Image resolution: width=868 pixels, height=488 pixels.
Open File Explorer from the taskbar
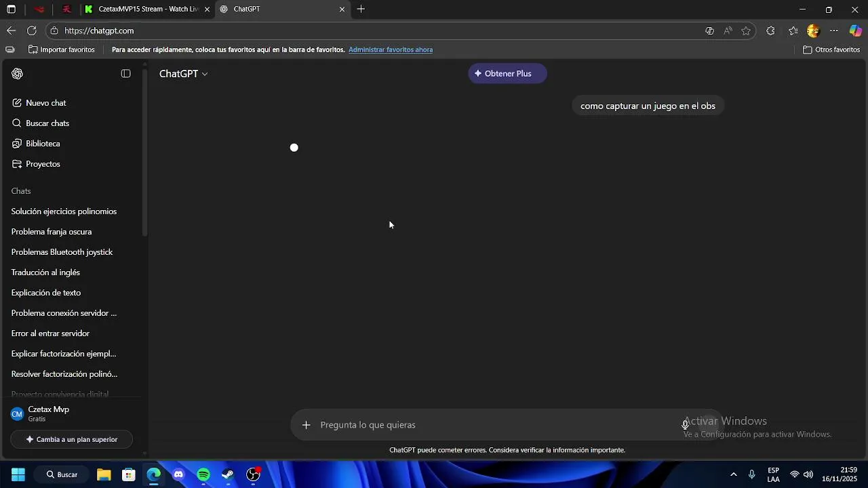click(104, 474)
